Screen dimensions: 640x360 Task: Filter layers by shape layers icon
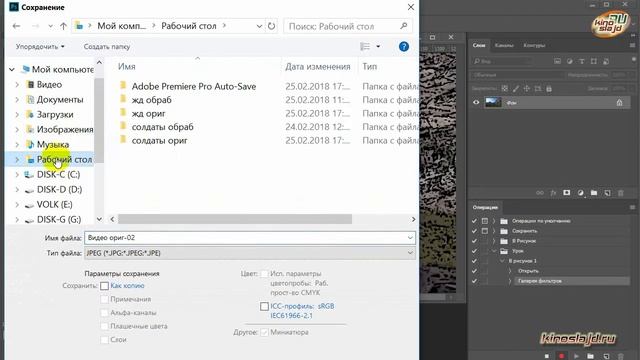pyautogui.click(x=593, y=61)
